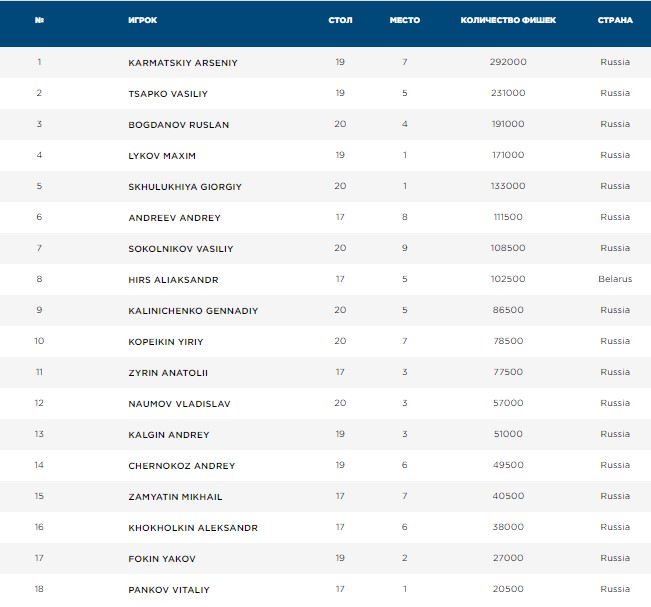Image resolution: width=651 pixels, height=607 pixels.
Task: Select player name KHOKHOLKIN ALEKSANDR
Action: click(193, 528)
